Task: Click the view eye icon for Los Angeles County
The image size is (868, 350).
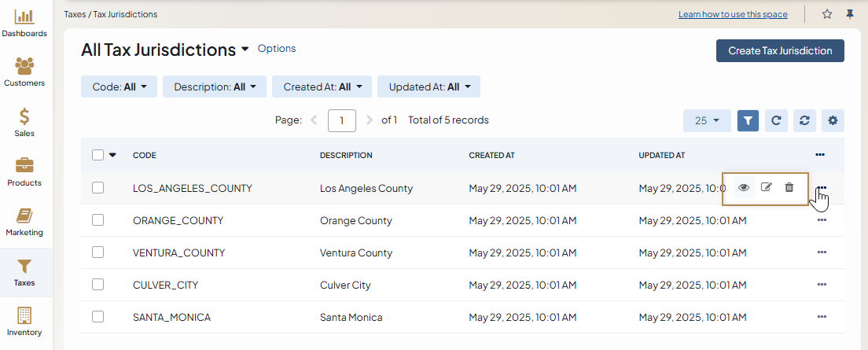Action: 743,188
